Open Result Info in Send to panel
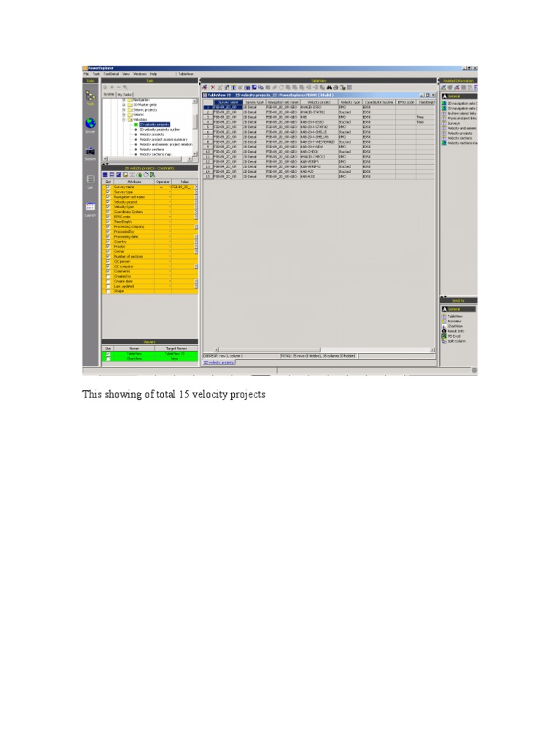This screenshot has height=747, width=560. [x=456, y=331]
